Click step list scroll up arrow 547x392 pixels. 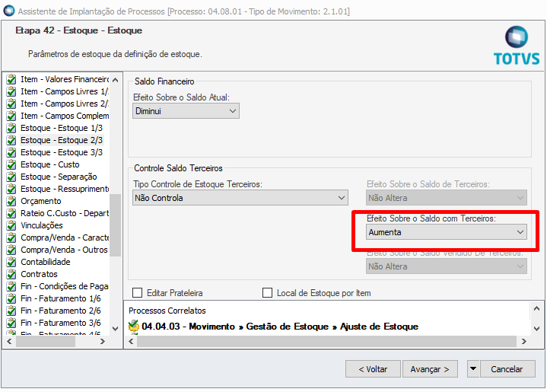(x=116, y=80)
